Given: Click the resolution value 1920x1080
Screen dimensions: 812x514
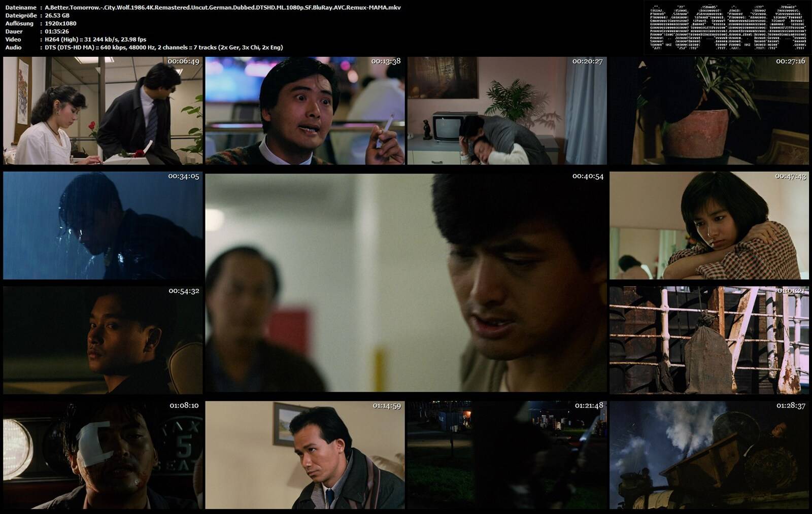Looking at the screenshot, I should pyautogui.click(x=60, y=23).
